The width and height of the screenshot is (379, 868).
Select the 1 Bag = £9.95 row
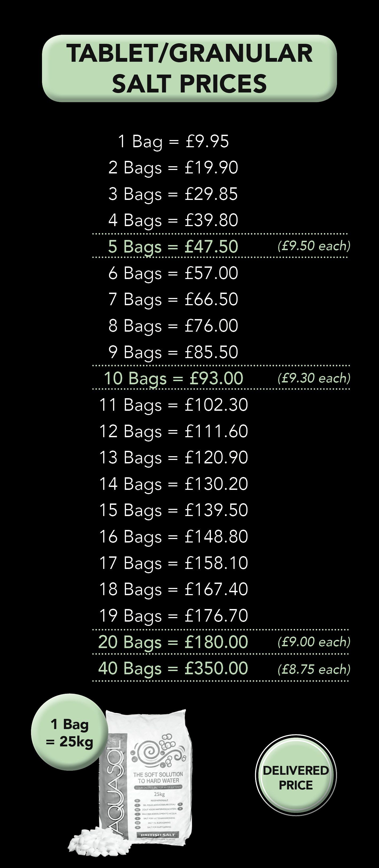point(173,141)
